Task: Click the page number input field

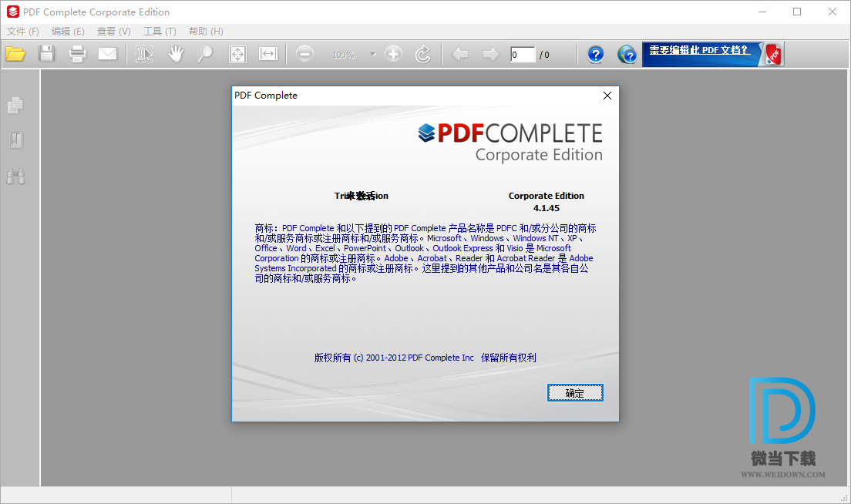Action: (523, 54)
